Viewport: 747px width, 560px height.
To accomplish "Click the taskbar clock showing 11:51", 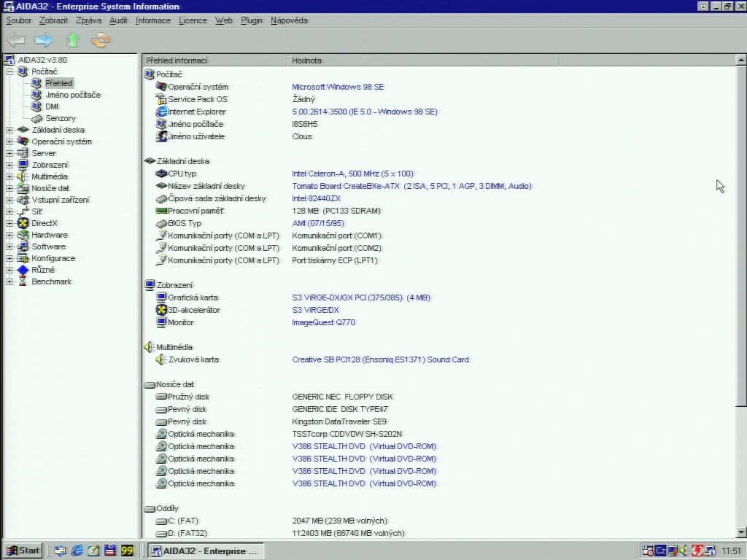I will (731, 551).
